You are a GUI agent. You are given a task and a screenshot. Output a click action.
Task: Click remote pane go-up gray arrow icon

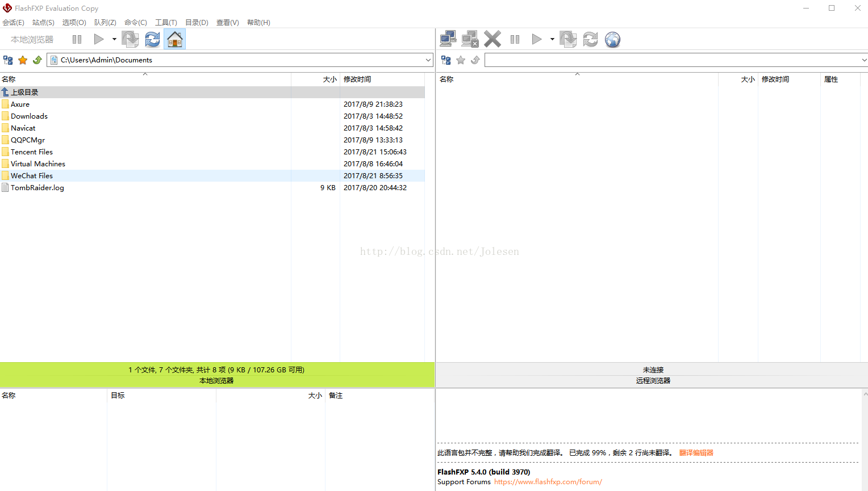point(475,60)
